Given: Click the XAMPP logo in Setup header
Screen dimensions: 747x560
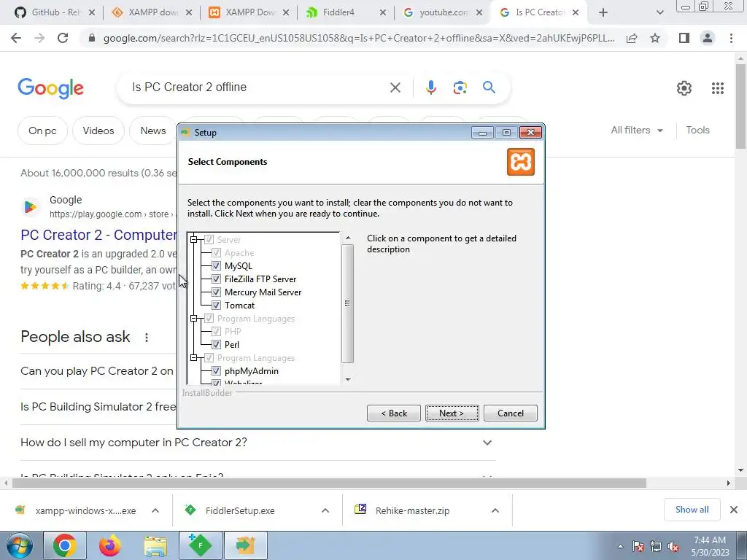Looking at the screenshot, I should tap(521, 162).
